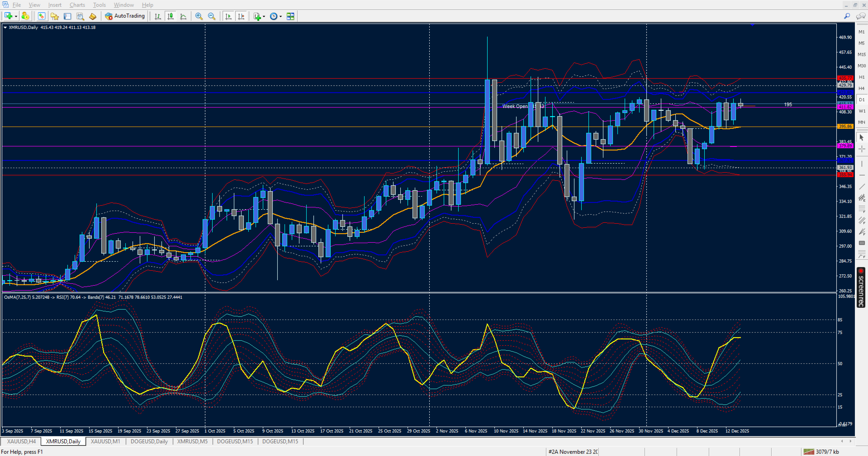Expand the periods dropdown arrow
Viewport: 868px width, 456px height.
(x=280, y=16)
